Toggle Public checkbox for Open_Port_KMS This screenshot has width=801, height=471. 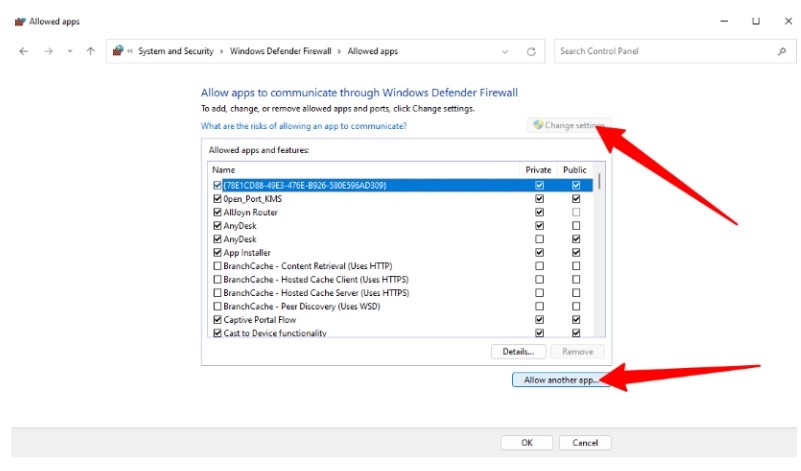576,199
